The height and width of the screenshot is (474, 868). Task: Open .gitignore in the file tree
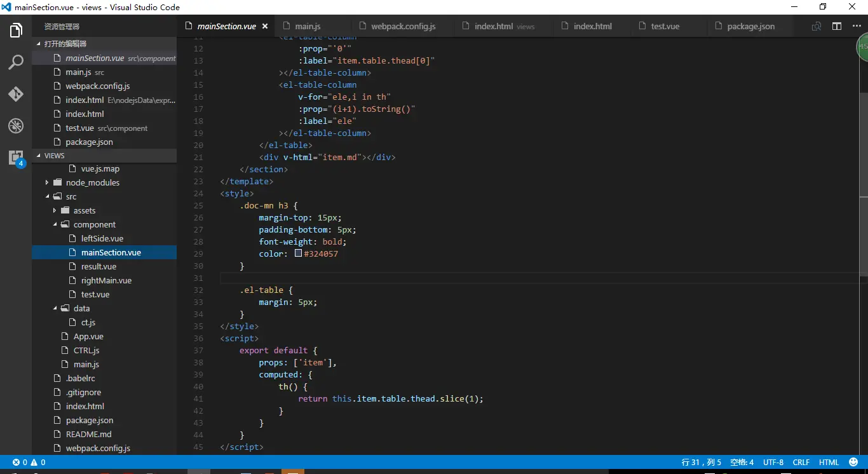[x=104, y=392]
